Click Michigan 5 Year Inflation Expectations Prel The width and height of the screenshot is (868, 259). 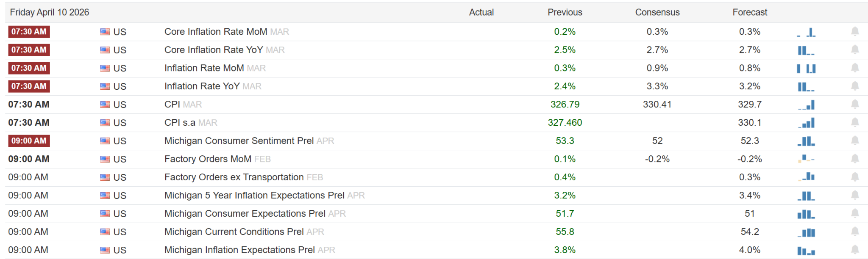[x=254, y=196]
